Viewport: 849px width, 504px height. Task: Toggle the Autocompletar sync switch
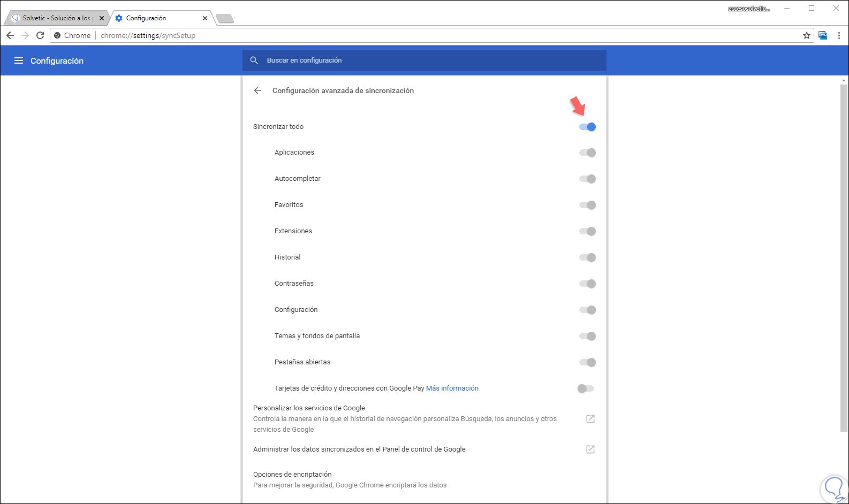(587, 179)
